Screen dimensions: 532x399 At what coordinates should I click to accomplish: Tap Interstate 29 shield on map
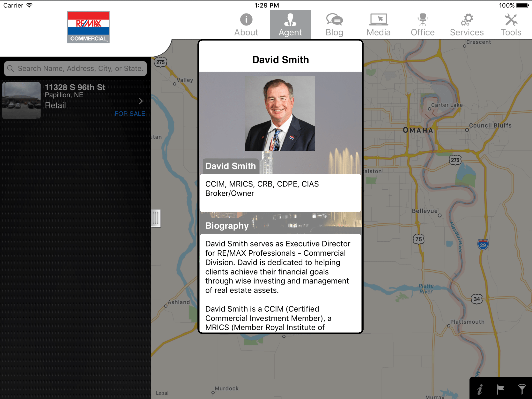click(x=483, y=245)
